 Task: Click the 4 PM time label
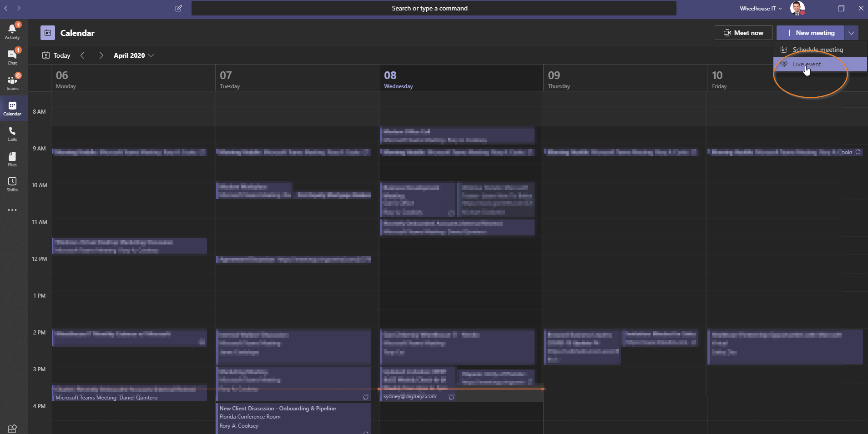pyautogui.click(x=39, y=406)
